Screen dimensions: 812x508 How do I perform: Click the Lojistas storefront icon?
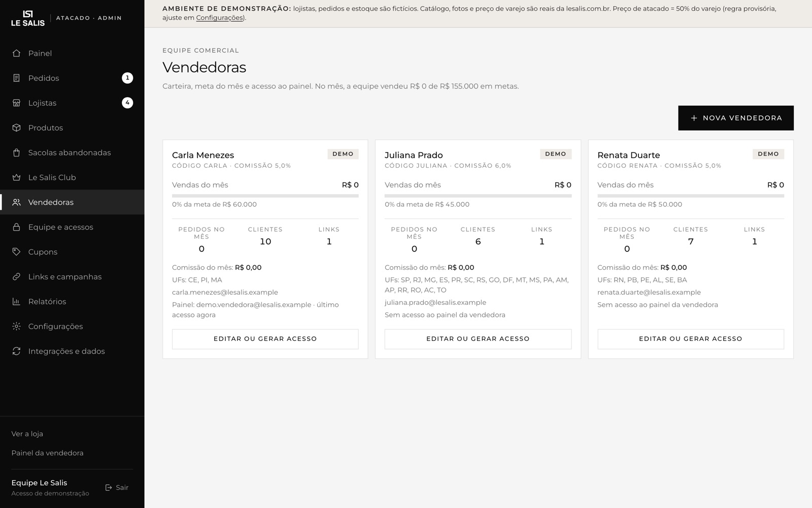click(16, 103)
